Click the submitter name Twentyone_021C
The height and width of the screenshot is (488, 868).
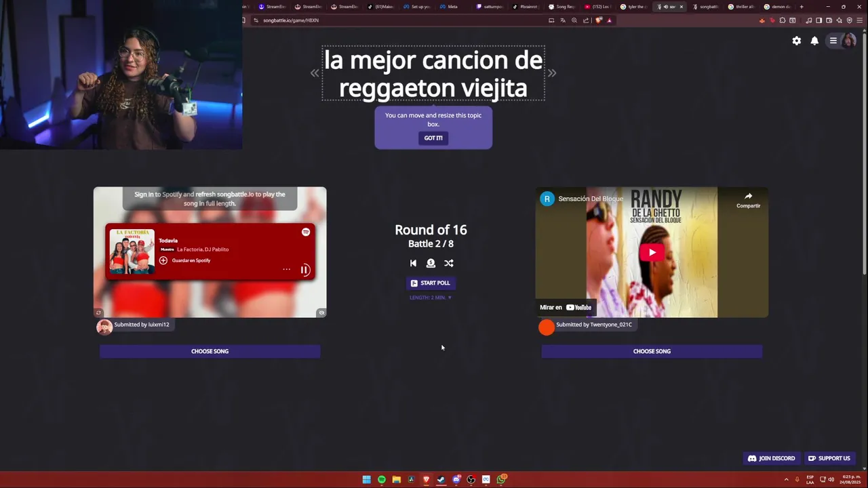click(x=611, y=325)
